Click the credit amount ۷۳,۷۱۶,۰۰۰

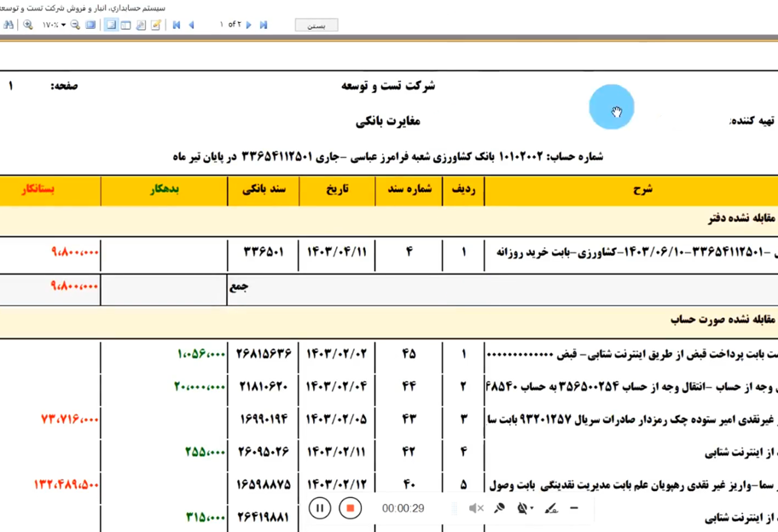[69, 419]
